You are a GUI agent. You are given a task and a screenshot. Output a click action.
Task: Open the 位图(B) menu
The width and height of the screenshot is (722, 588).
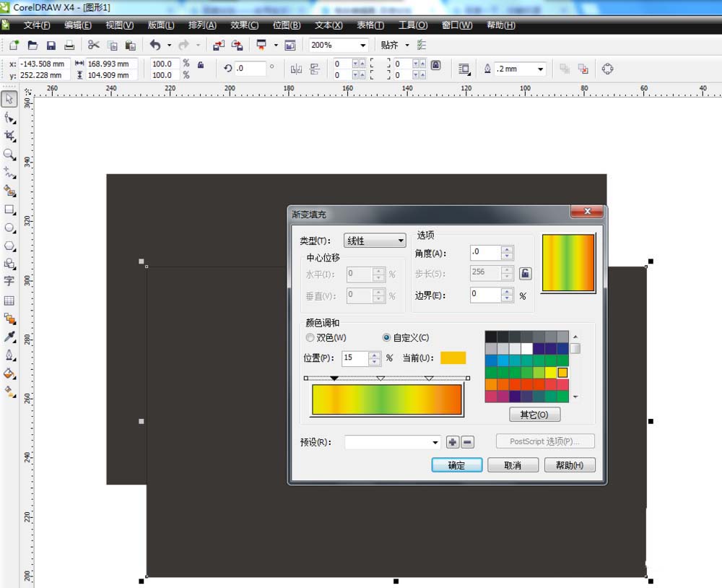point(287,25)
